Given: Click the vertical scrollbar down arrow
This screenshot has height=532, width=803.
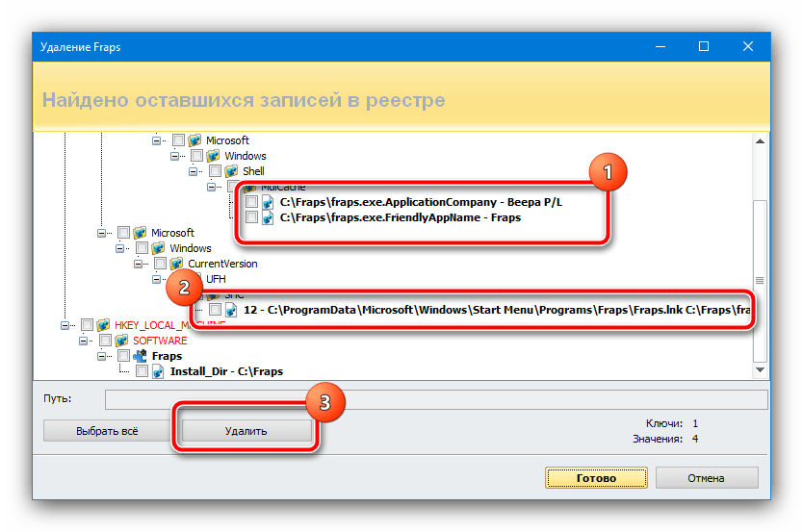Looking at the screenshot, I should click(x=760, y=371).
